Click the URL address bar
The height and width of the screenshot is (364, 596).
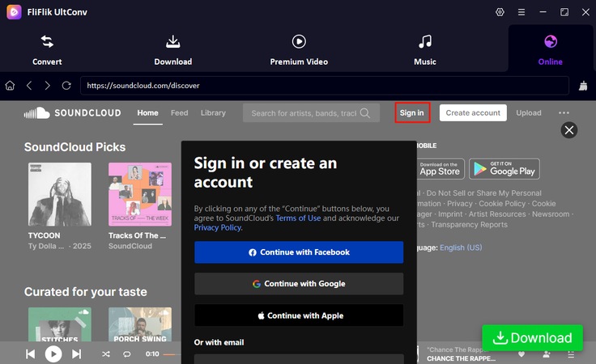click(x=325, y=86)
